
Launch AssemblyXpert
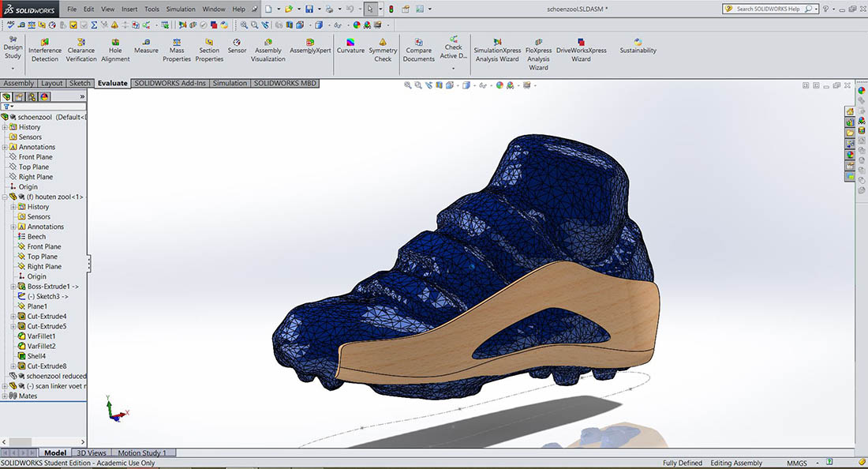coord(310,47)
